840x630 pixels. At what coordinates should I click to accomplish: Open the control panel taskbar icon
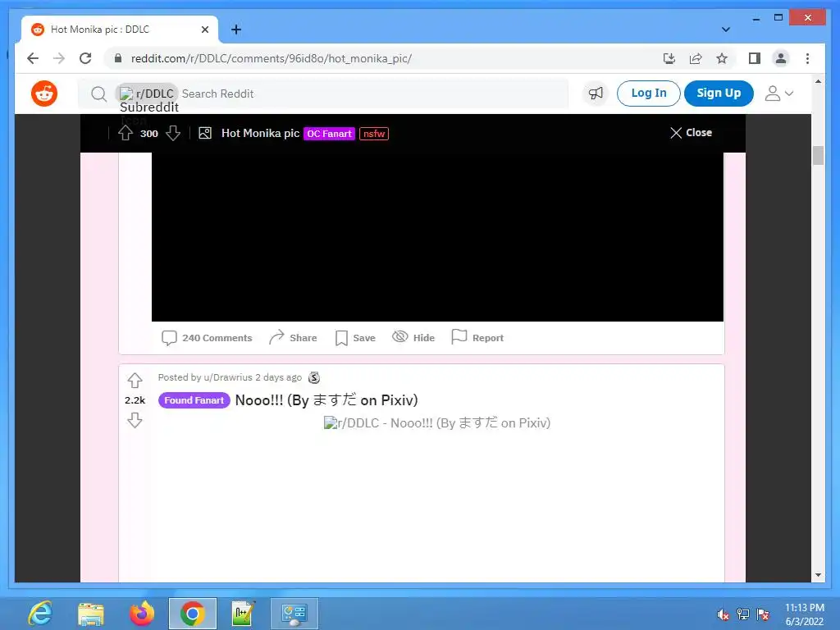point(294,614)
